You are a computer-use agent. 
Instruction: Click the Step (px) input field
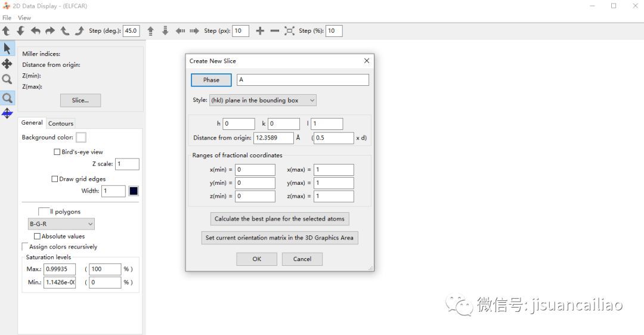(241, 31)
